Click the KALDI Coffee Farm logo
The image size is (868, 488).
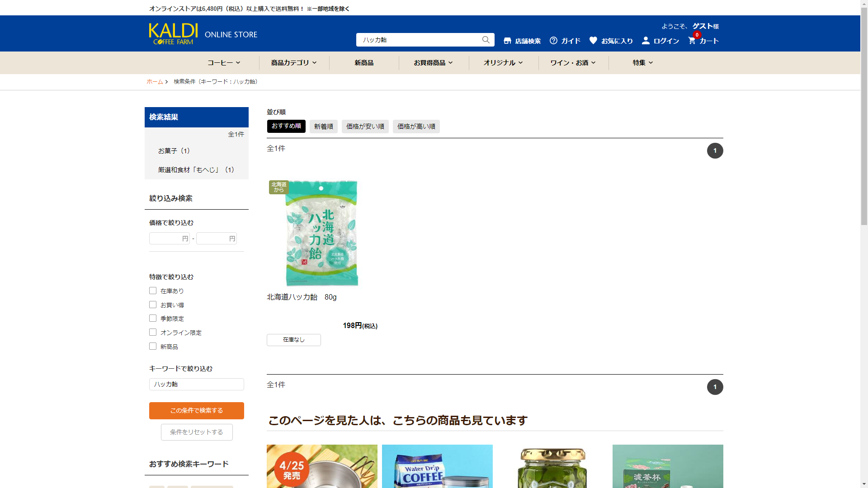[173, 34]
